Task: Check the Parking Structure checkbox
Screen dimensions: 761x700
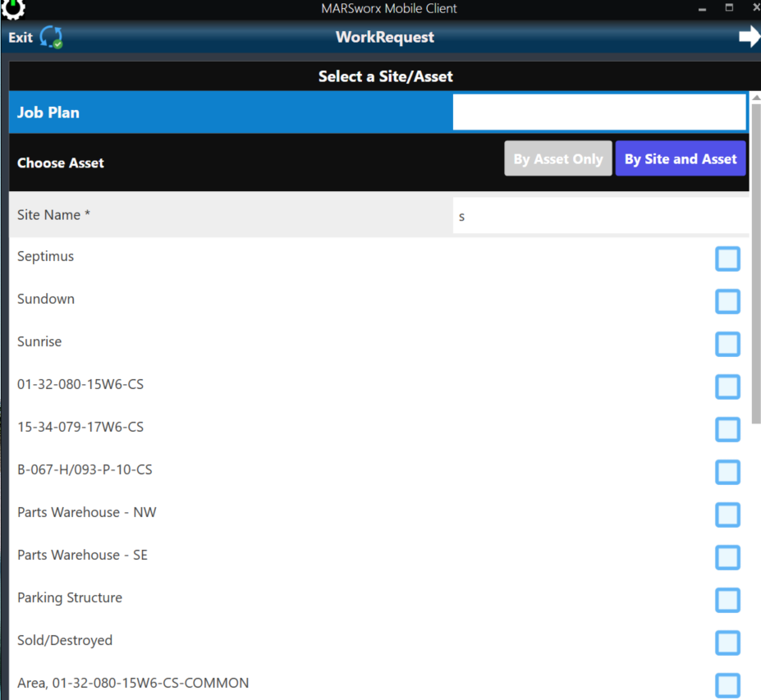Action: coord(727,600)
